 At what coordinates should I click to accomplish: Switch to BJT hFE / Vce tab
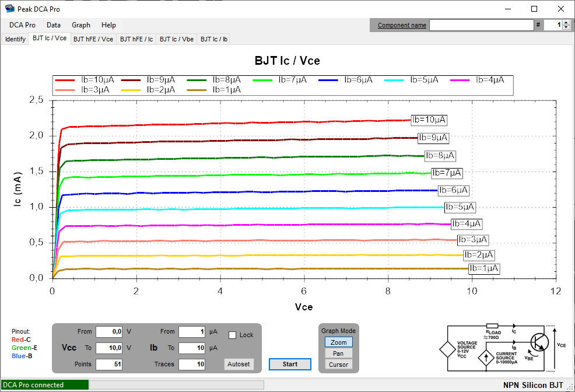pos(93,39)
